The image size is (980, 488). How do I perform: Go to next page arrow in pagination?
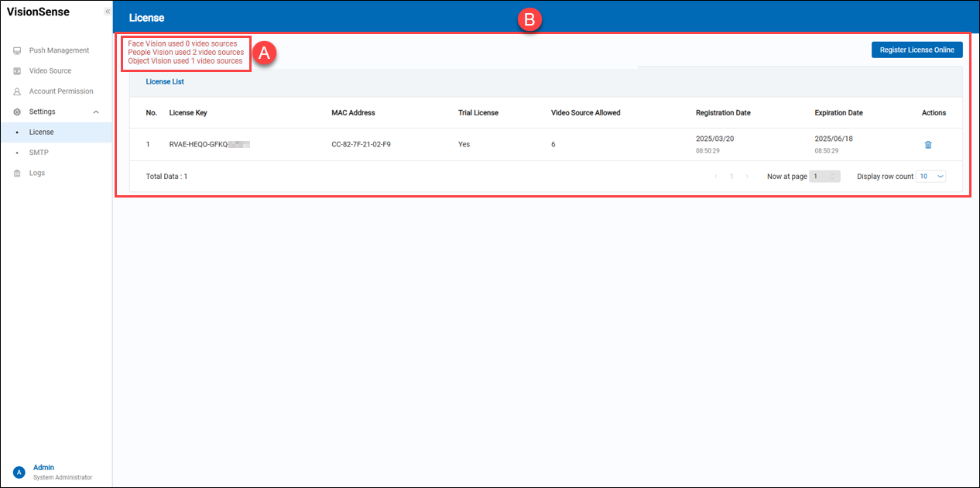tap(747, 177)
